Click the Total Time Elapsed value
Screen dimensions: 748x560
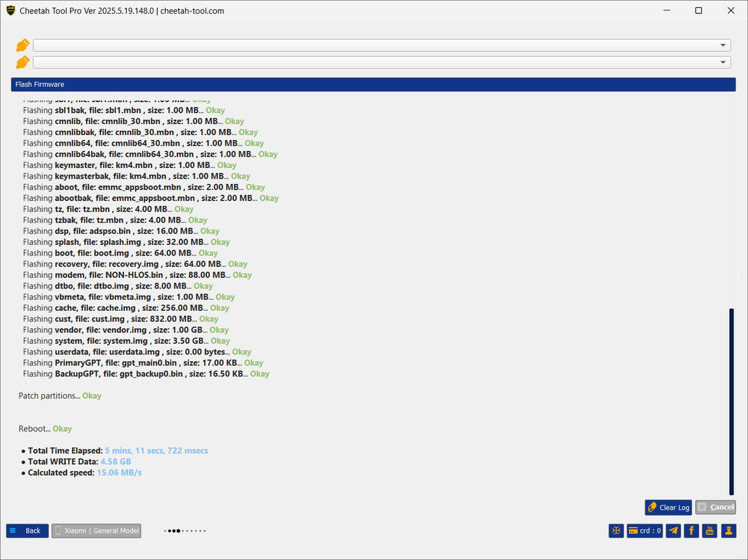[x=157, y=451]
